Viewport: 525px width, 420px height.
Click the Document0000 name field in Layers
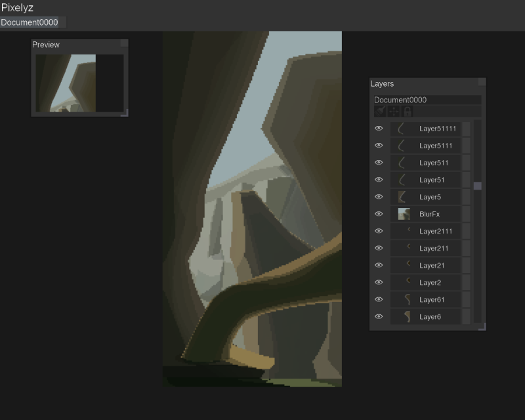pos(428,100)
